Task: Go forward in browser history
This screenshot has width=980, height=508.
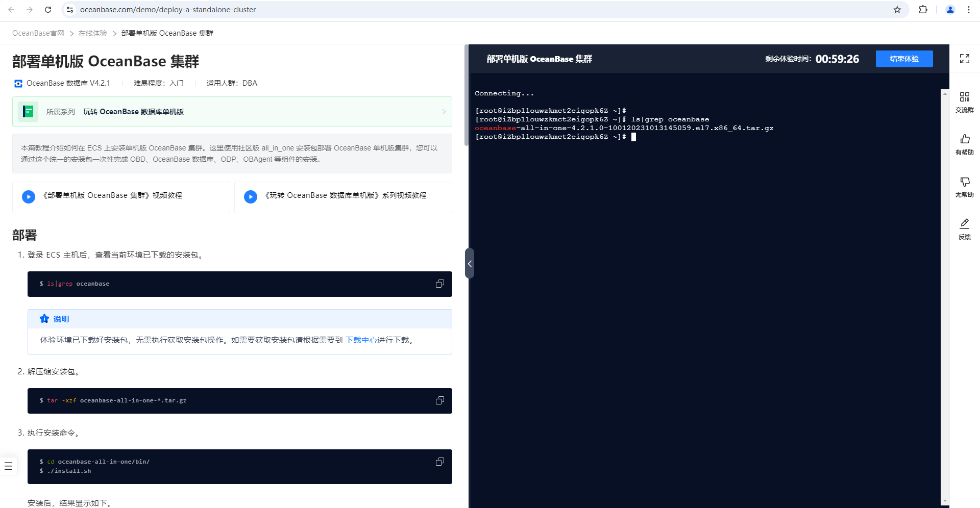Action: pyautogui.click(x=30, y=10)
